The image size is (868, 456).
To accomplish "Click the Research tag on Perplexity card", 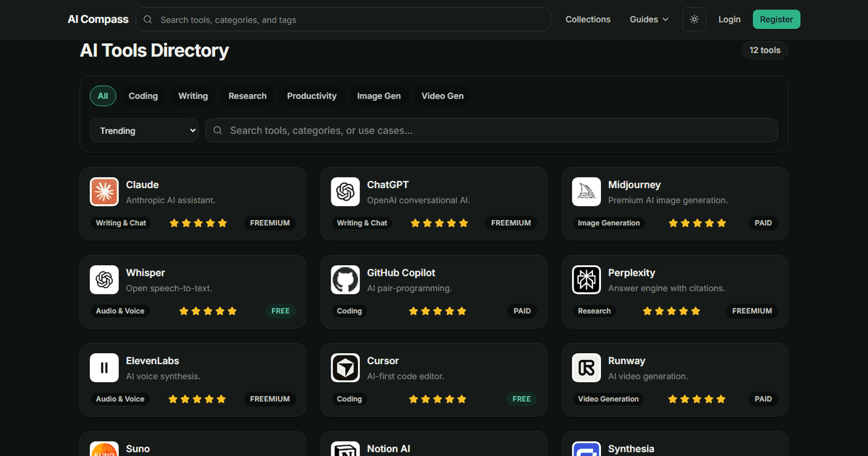I will click(x=595, y=311).
